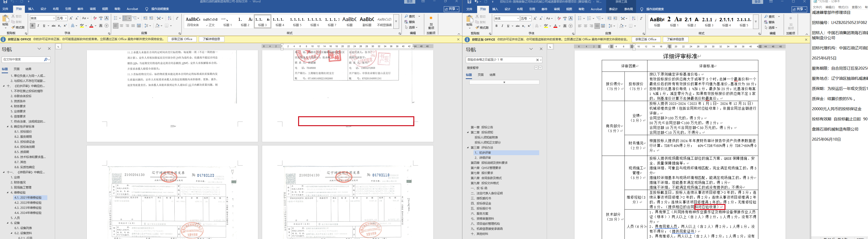868x239 pixels.
Task: Click the Save icon in 招标文件 Word window
Action: coord(469,2)
